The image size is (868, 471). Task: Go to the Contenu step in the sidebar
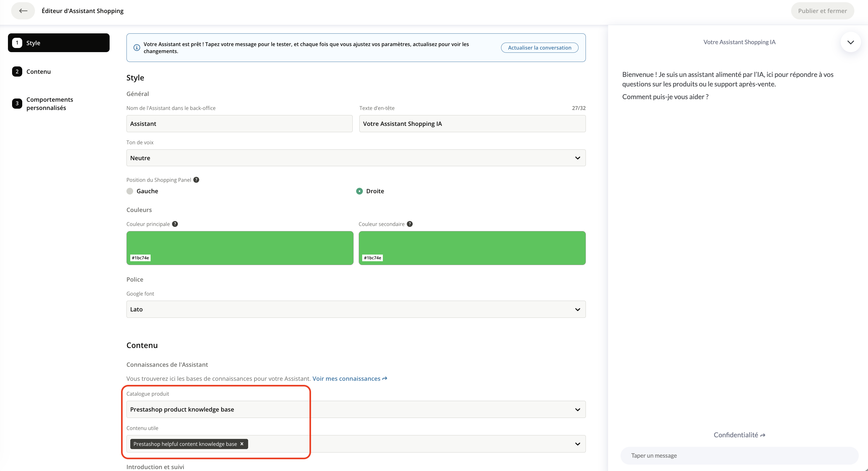click(x=38, y=72)
